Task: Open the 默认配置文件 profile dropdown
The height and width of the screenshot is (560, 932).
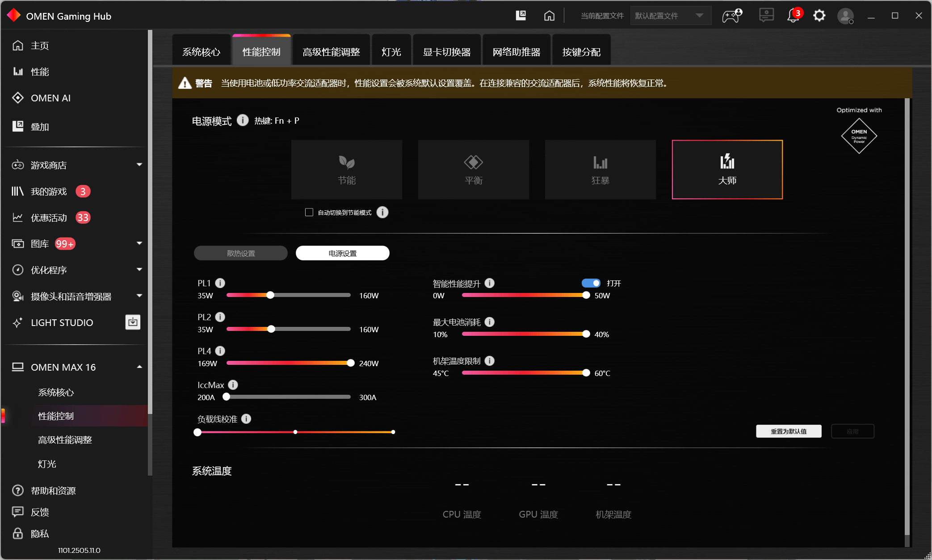Action: (x=670, y=16)
